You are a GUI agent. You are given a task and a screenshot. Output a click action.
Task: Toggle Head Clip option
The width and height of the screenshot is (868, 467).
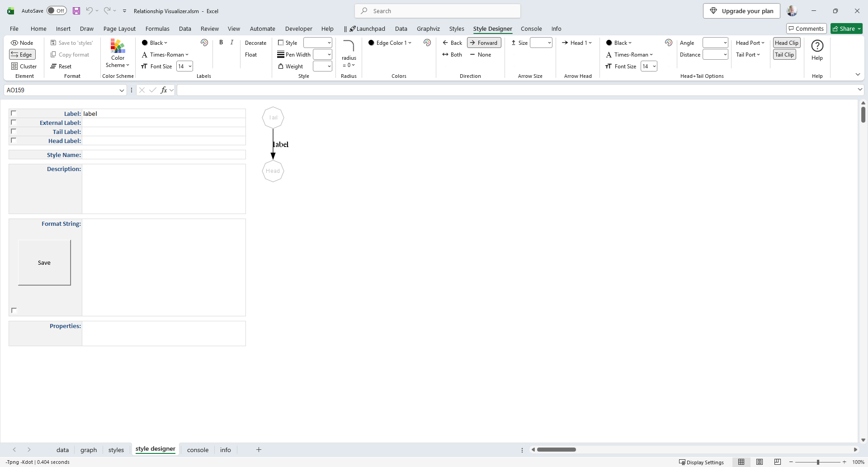point(787,43)
